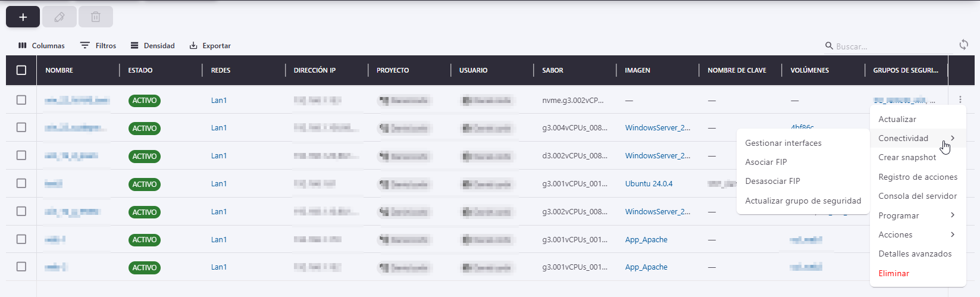Image resolution: width=980 pixels, height=297 pixels.
Task: Click the trash delete icon button
Action: pos(95,17)
